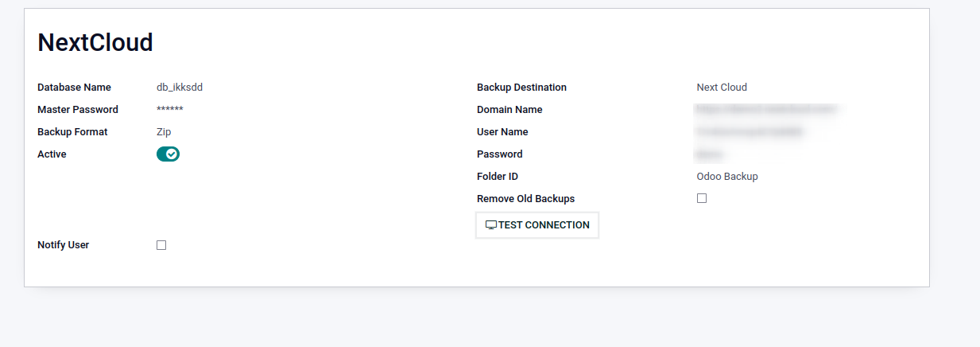Click the database name db_ikksdd
Screen dimensions: 980x347
[185, 88]
